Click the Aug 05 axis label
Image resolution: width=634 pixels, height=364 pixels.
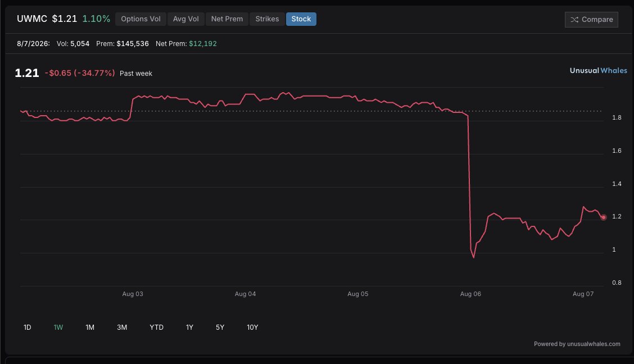[358, 294]
